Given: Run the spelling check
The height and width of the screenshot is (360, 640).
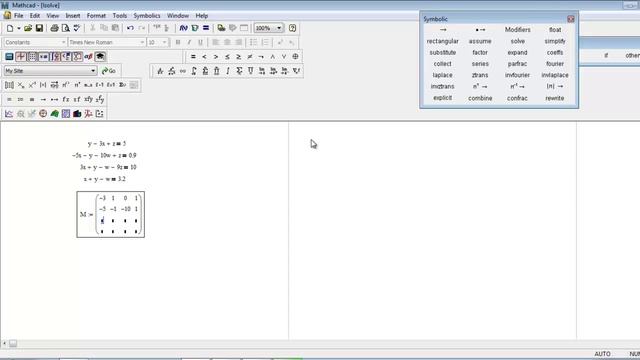Looking at the screenshot, I should tap(77, 28).
